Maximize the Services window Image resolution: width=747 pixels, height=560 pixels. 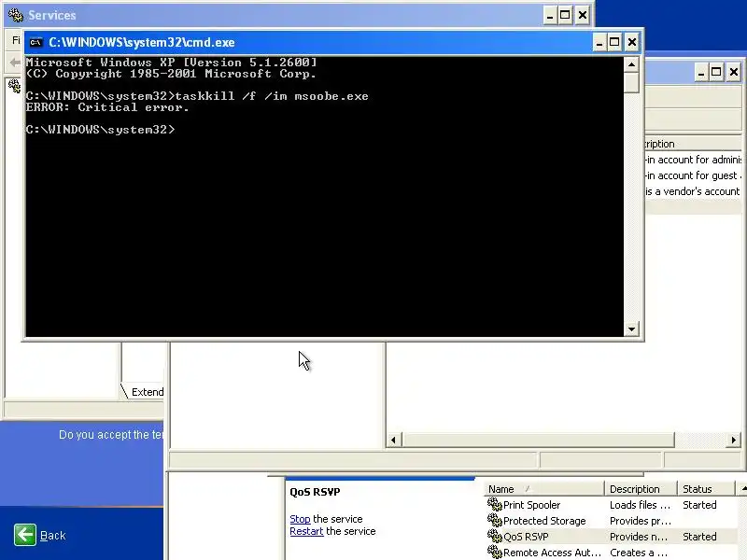point(565,15)
